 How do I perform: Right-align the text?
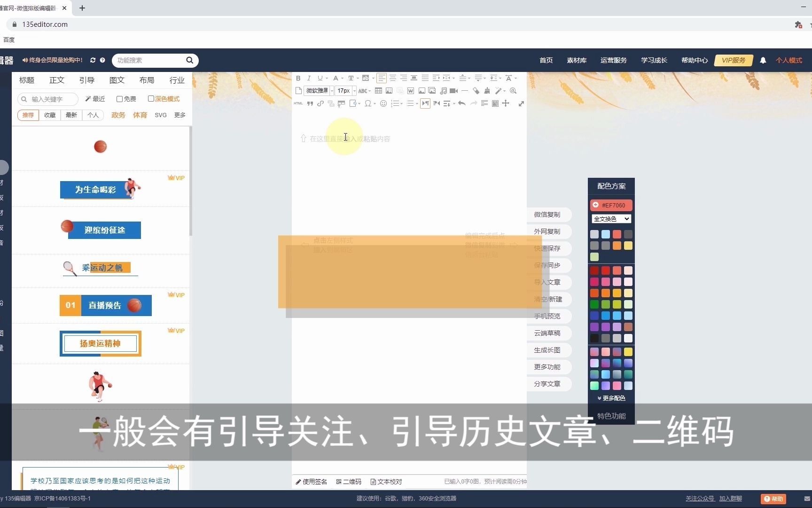(x=404, y=78)
